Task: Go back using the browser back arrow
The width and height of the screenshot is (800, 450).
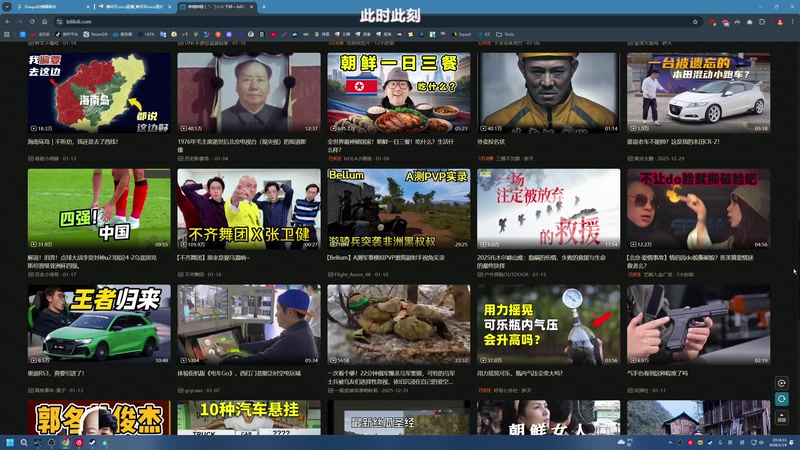Action: pos(7,21)
